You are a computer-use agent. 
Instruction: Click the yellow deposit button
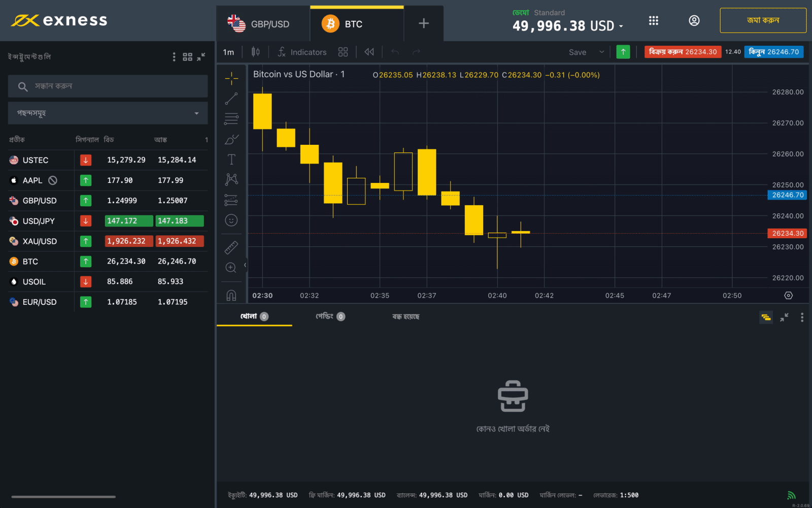click(x=763, y=20)
